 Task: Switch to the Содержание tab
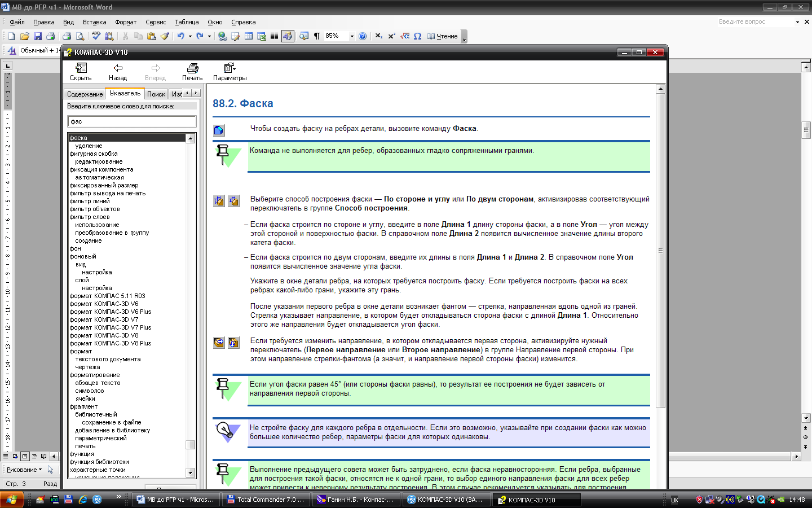click(x=85, y=94)
